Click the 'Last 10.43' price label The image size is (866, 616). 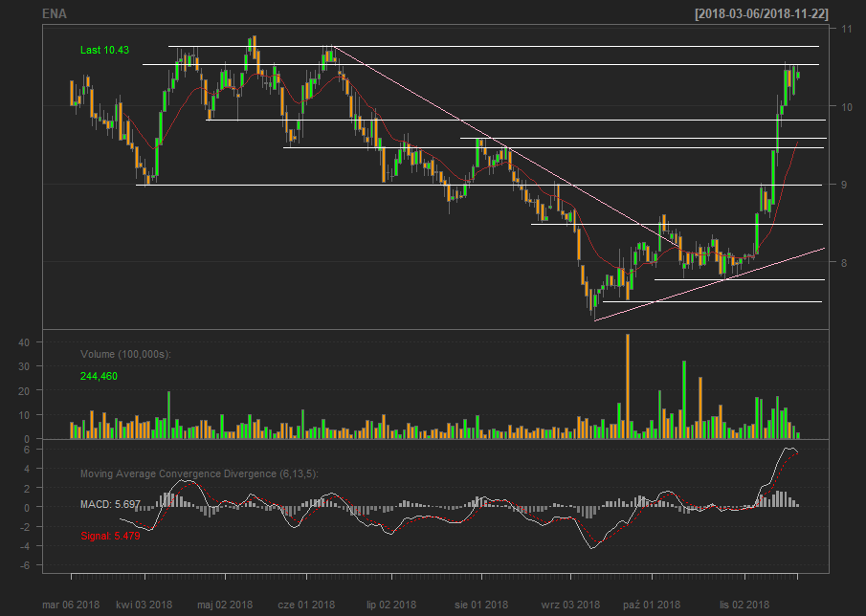pyautogui.click(x=104, y=50)
